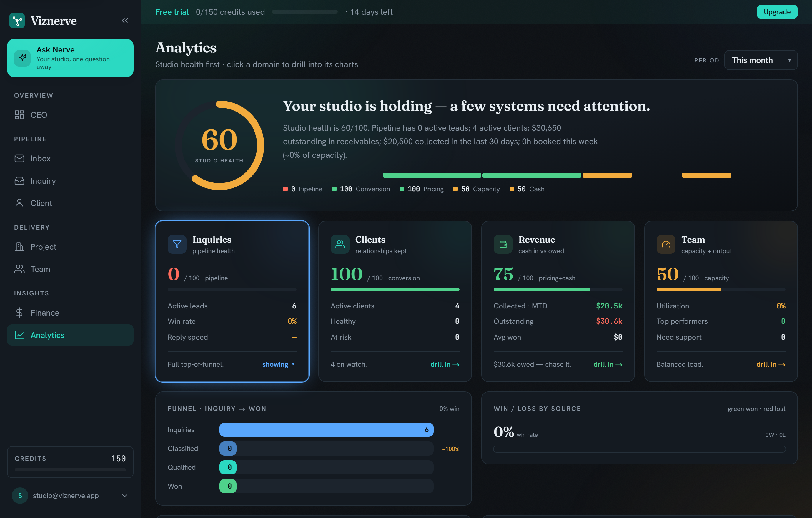Click the Outstanding $30.6k value
Image resolution: width=812 pixels, height=518 pixels.
[609, 321]
